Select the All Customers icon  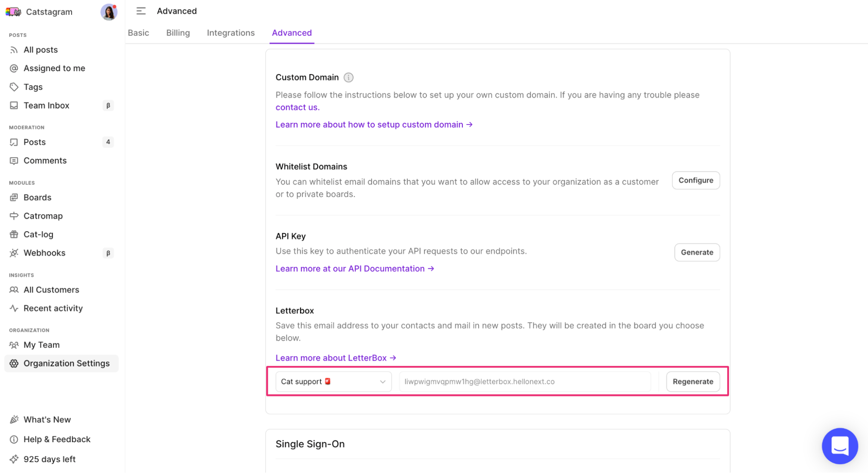[14, 289]
